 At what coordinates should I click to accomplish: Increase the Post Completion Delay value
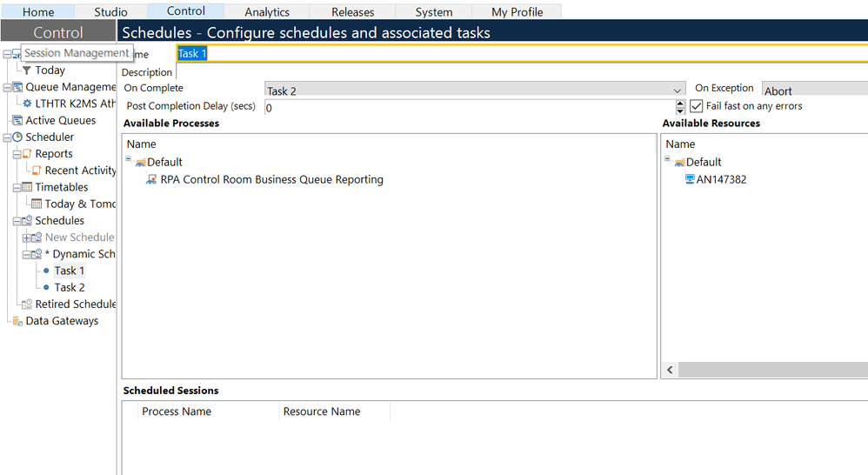pos(680,103)
